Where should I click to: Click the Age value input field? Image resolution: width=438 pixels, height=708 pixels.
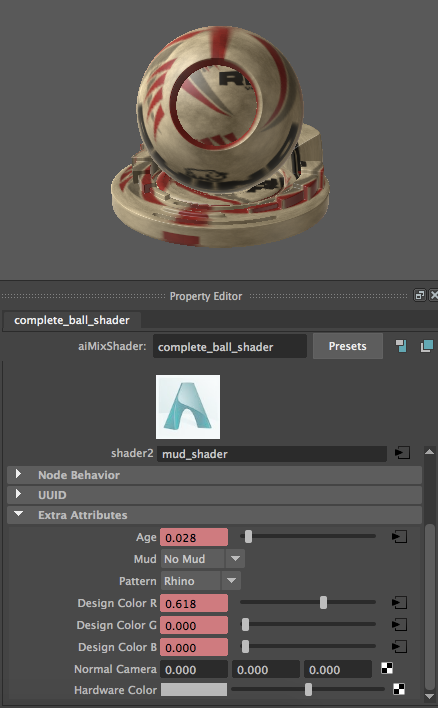pyautogui.click(x=194, y=537)
